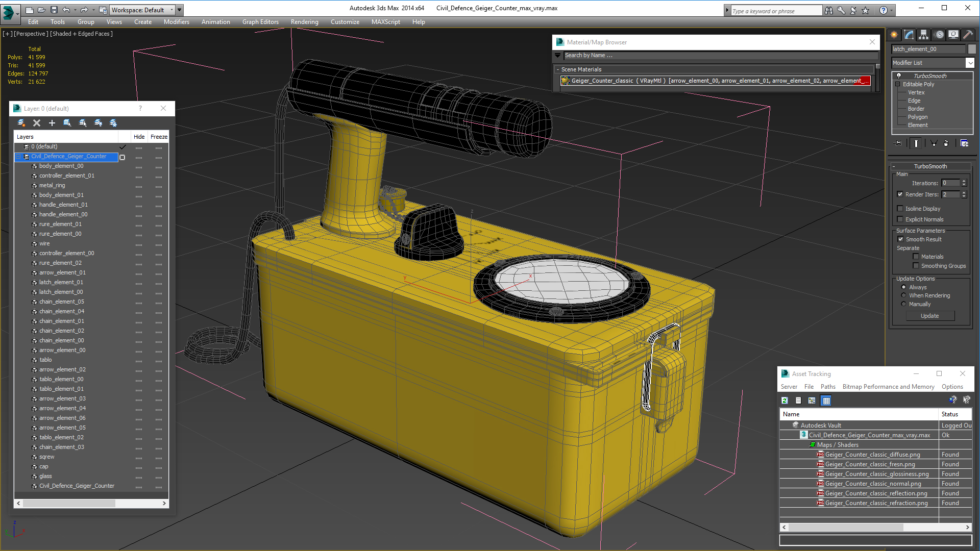Click the Update button in TurboSmooth
The width and height of the screenshot is (980, 551).
click(929, 316)
